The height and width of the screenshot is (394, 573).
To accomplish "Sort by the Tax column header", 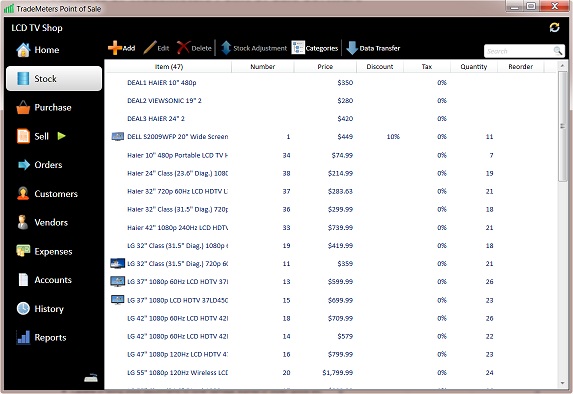I will click(x=427, y=67).
